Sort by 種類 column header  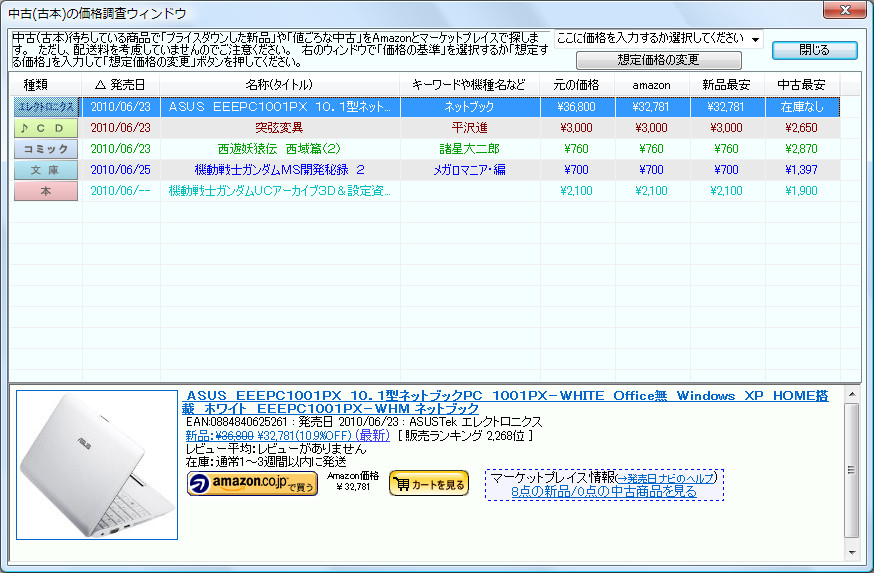(46, 85)
